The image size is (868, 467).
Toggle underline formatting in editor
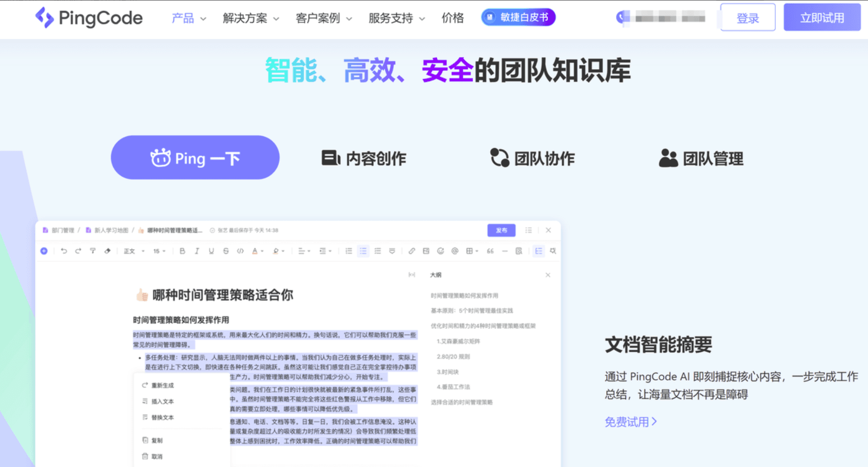tap(211, 251)
